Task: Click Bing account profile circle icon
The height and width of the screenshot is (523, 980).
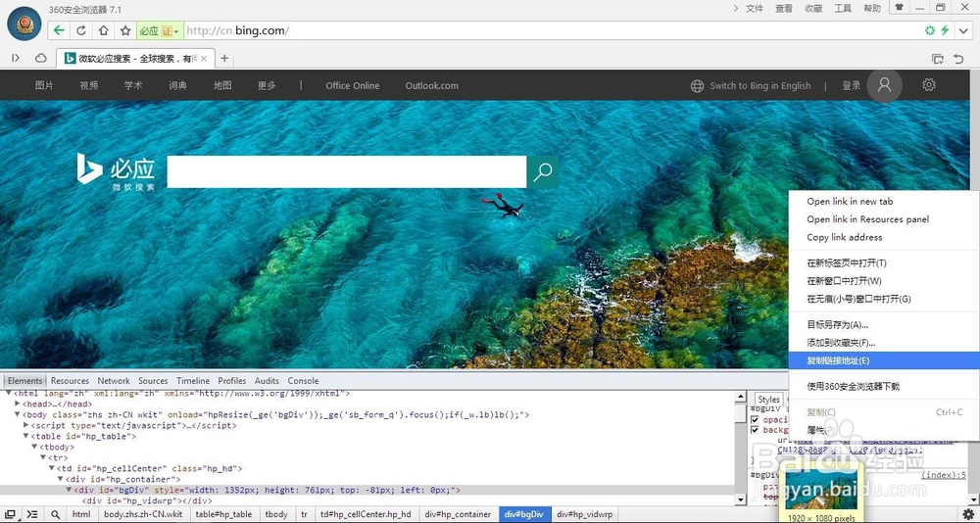Action: click(884, 85)
